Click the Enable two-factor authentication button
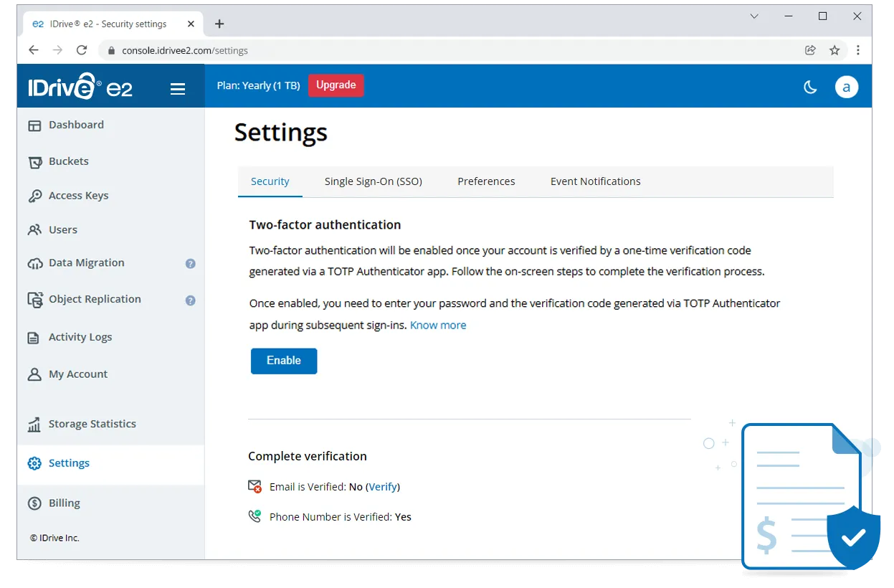894x588 pixels. coord(284,361)
